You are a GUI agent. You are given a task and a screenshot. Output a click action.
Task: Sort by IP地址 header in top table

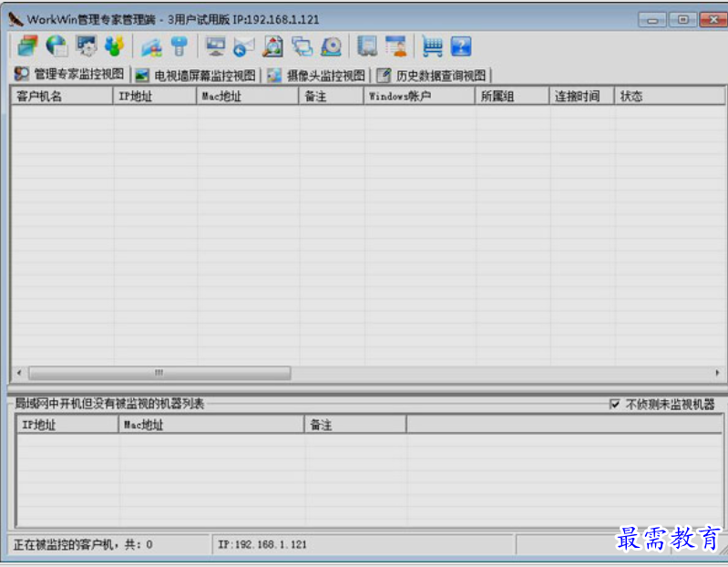pyautogui.click(x=155, y=96)
